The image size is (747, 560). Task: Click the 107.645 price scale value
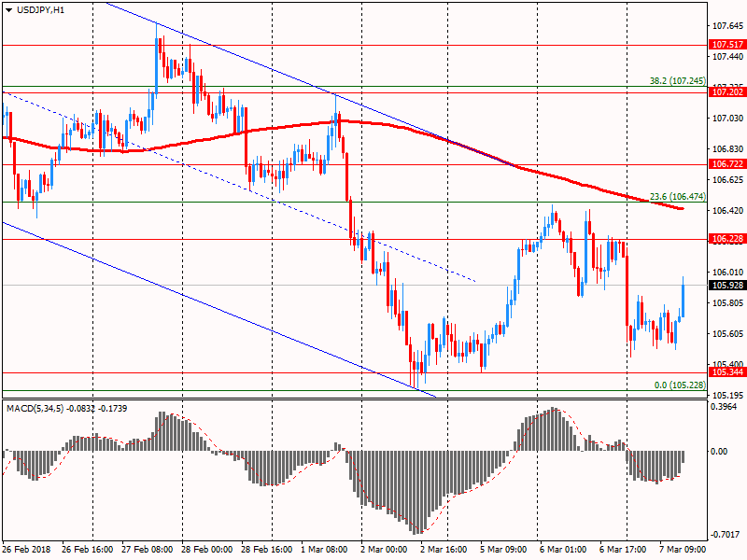(727, 26)
